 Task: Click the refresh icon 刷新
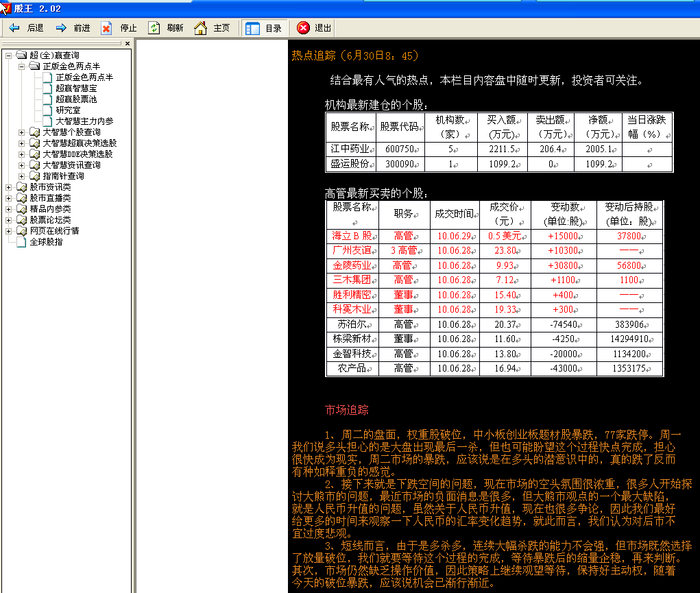coord(154,28)
